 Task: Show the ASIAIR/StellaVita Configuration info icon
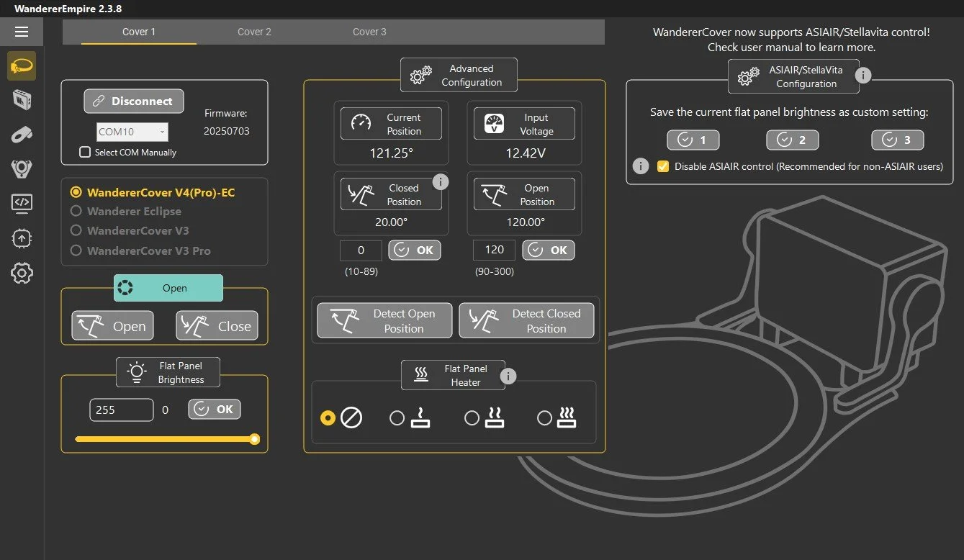click(x=862, y=75)
